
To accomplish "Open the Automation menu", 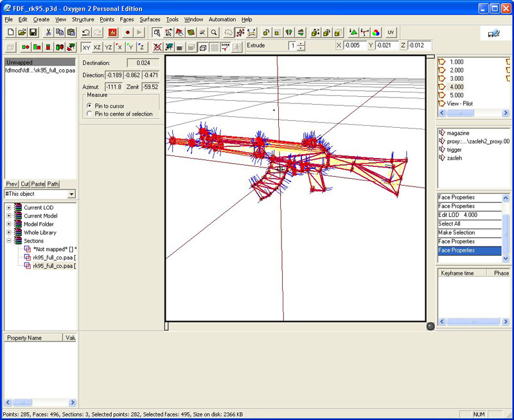I will pyautogui.click(x=222, y=19).
